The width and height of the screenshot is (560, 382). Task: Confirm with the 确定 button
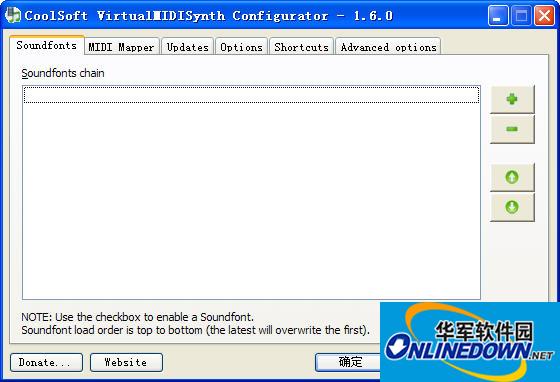point(348,362)
